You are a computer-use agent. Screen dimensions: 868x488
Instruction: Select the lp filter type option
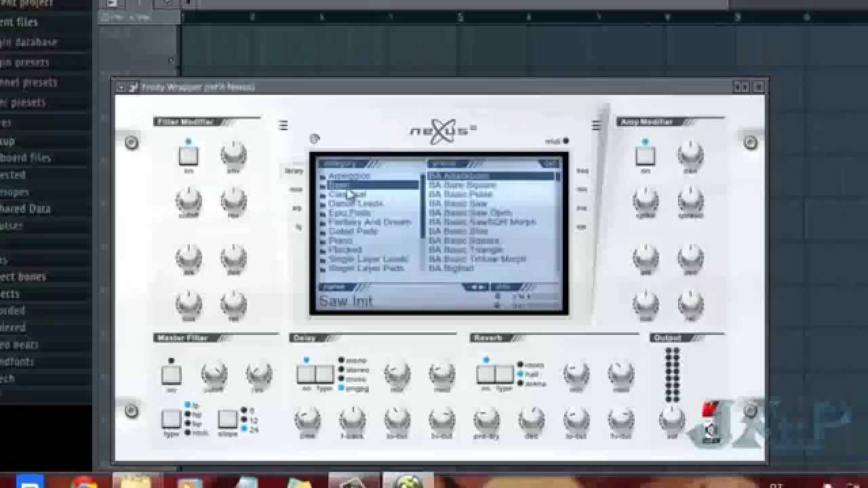(193, 405)
